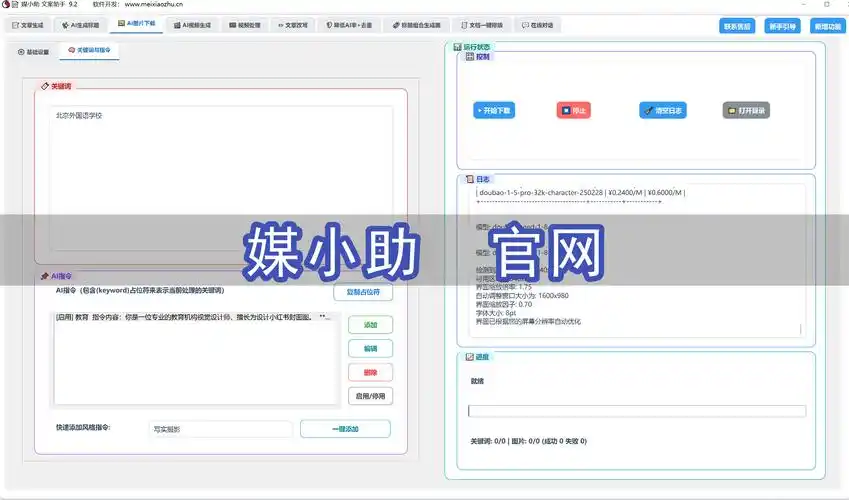Image resolution: width=849 pixels, height=500 pixels.
Task: Delete the instruction with red 删除 button
Action: click(370, 373)
